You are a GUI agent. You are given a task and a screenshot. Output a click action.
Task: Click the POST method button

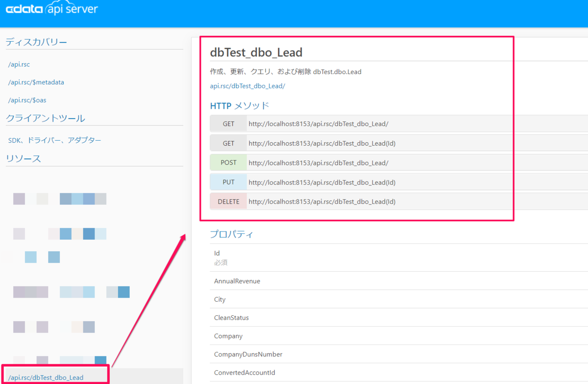pyautogui.click(x=228, y=162)
